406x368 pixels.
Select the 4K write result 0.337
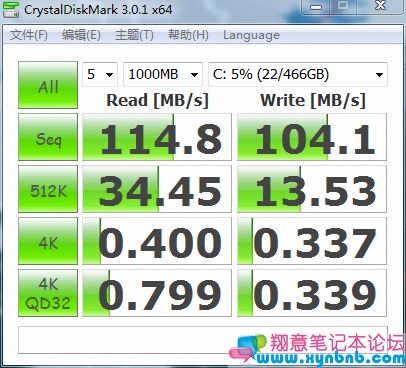coord(312,241)
